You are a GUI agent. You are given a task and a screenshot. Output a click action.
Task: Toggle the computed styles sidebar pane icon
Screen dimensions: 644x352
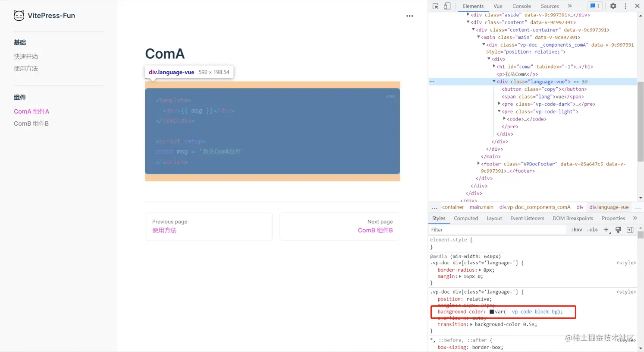pos(630,230)
